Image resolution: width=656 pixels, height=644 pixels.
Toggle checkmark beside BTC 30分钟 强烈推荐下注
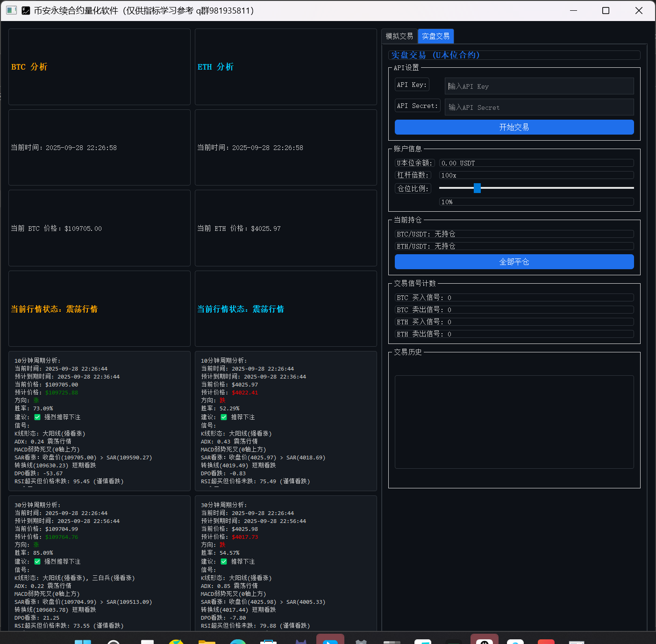37,561
